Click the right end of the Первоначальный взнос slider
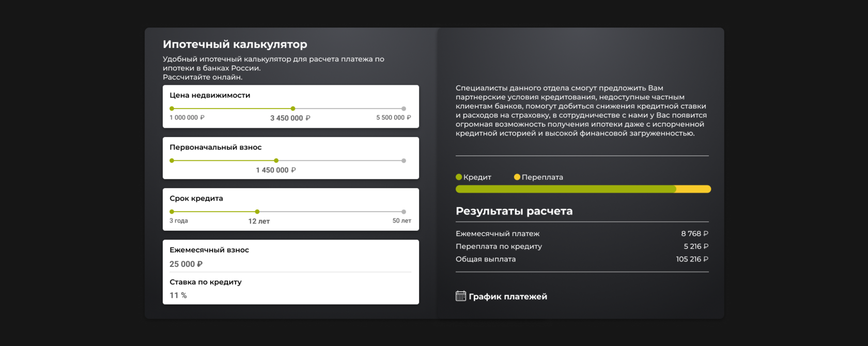 (x=404, y=160)
